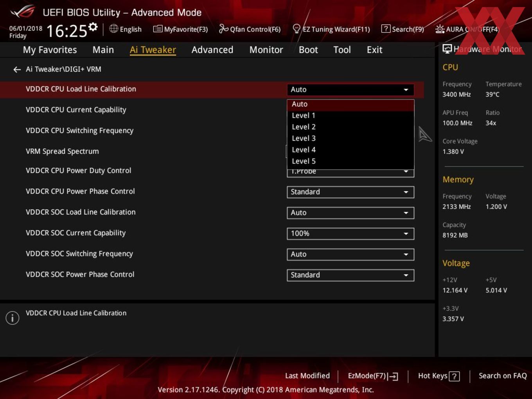This screenshot has width=532, height=399.
Task: Select Level 5 load line option
Action: (x=350, y=161)
